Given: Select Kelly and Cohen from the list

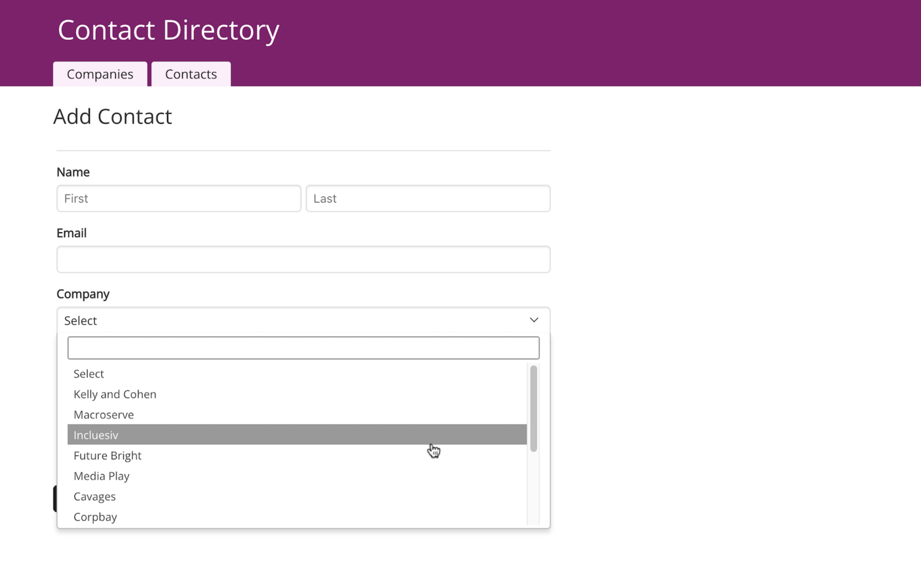Looking at the screenshot, I should (115, 394).
